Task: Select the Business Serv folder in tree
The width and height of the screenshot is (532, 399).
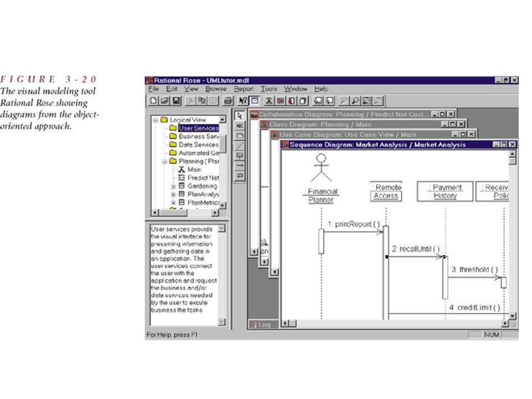Action: pyautogui.click(x=194, y=136)
